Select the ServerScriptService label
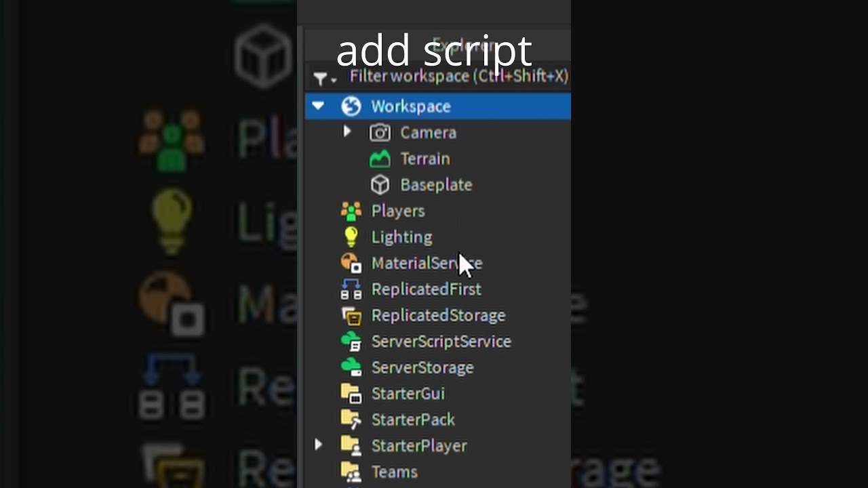868x488 pixels. (x=441, y=342)
